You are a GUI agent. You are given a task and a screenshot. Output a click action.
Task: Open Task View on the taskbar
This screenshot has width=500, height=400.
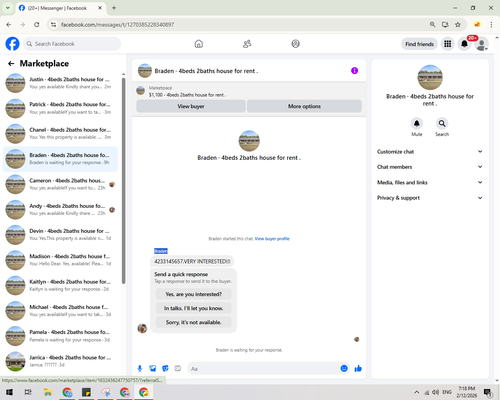28,392
